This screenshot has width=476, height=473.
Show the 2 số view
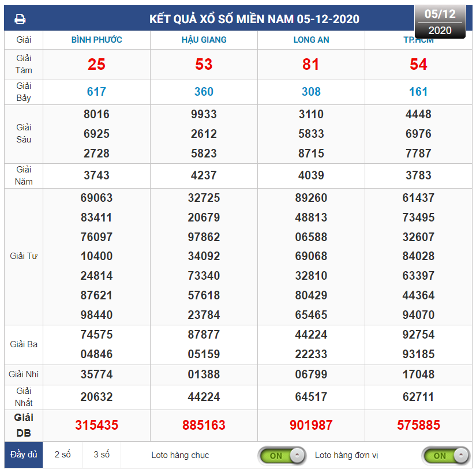pos(62,455)
